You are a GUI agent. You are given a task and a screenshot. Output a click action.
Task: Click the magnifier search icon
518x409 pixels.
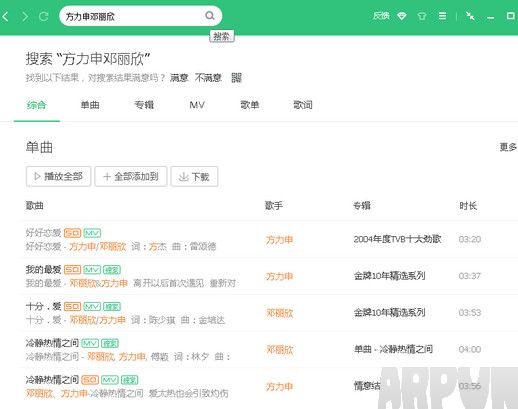(210, 15)
